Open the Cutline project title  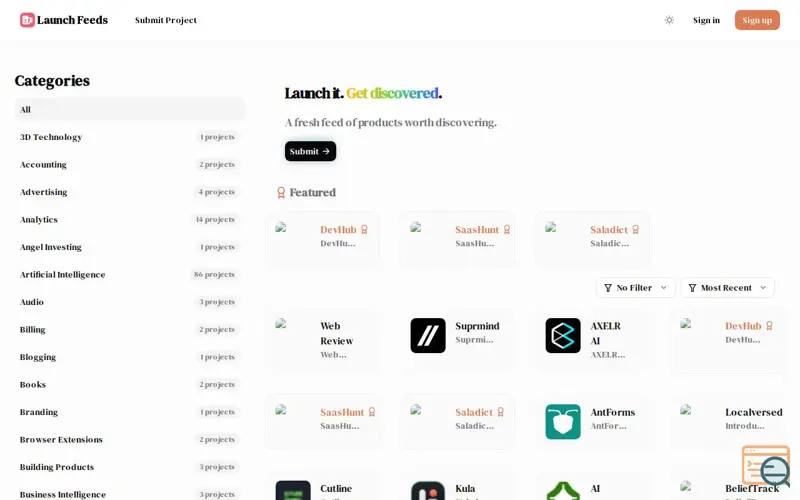336,489
